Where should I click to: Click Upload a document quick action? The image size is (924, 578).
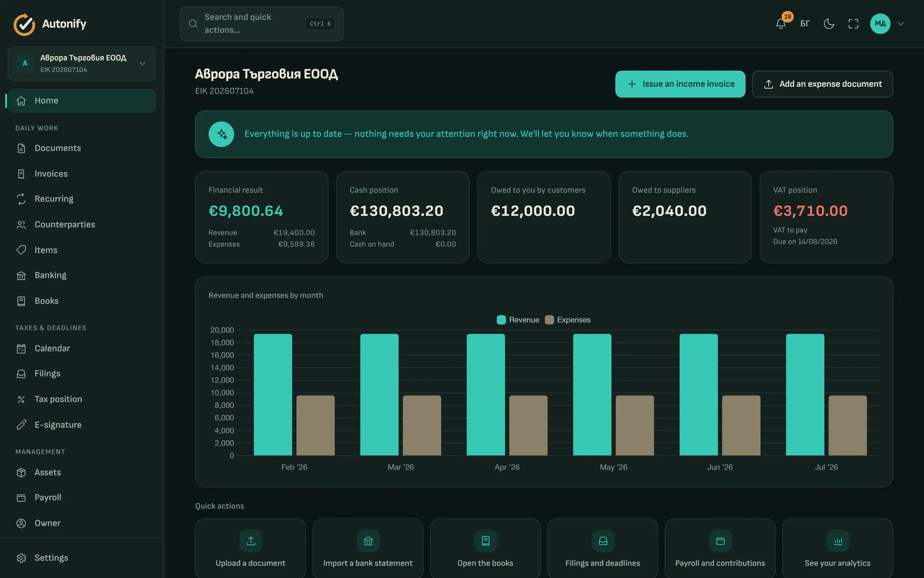[250, 549]
